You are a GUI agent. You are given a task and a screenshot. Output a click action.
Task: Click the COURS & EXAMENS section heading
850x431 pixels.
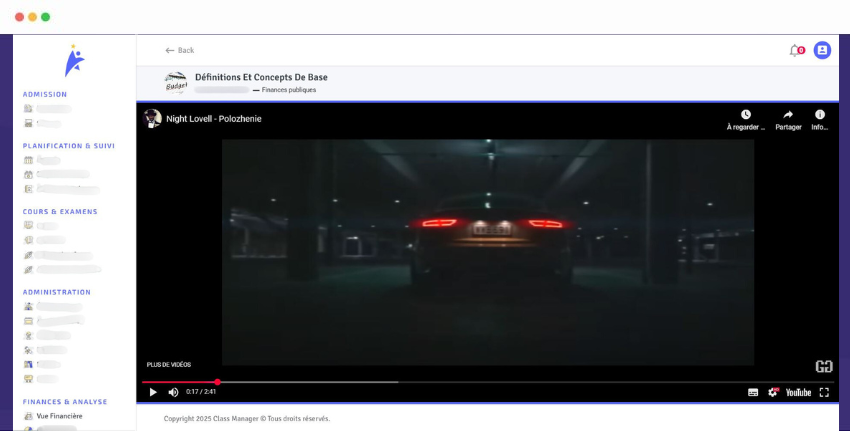click(x=60, y=211)
